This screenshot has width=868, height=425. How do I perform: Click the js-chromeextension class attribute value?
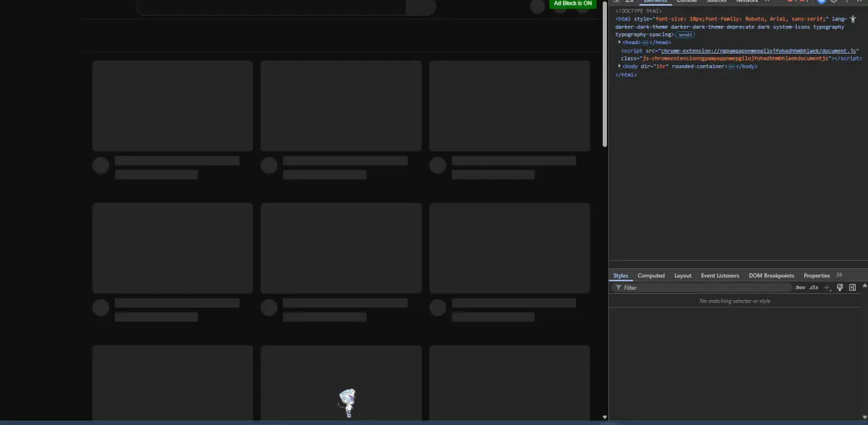click(735, 58)
